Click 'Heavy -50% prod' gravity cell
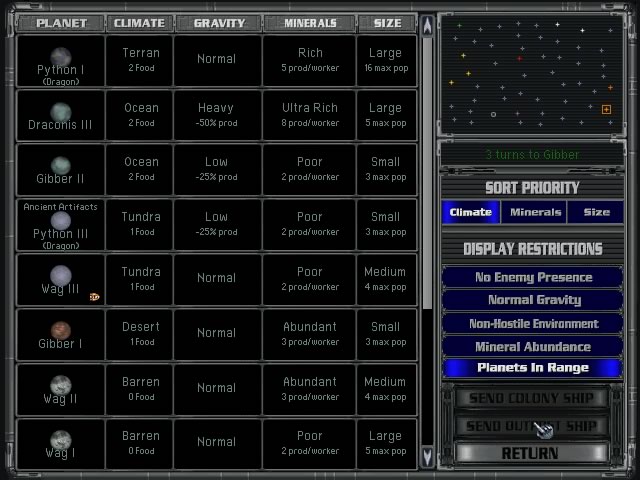Screen dimensions: 640x480 click(x=217, y=115)
